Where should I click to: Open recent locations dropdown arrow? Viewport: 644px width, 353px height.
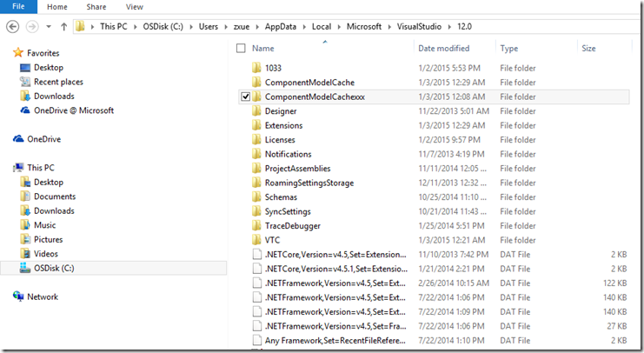49,27
